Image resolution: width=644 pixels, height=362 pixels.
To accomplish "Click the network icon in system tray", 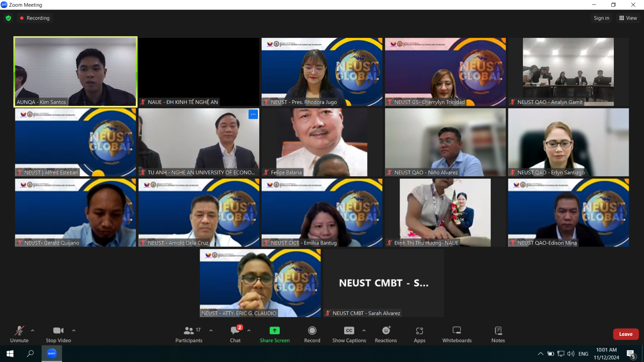I will pyautogui.click(x=561, y=354).
